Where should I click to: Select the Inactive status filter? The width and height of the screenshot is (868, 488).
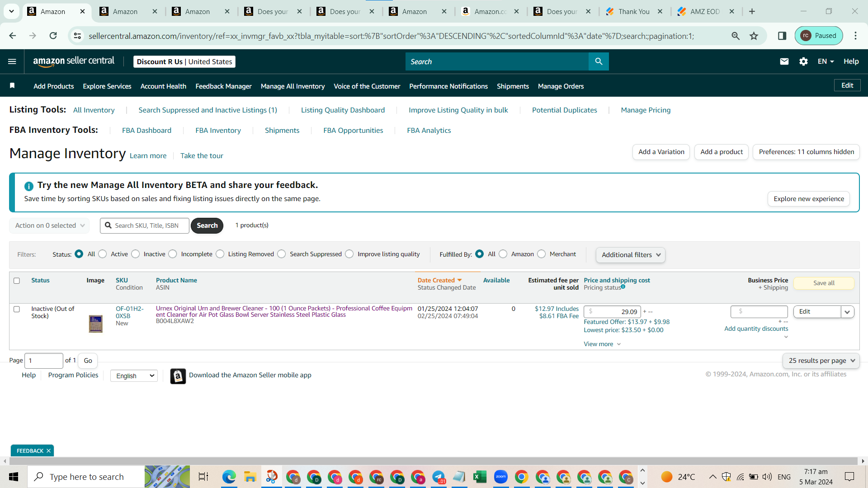pos(136,254)
